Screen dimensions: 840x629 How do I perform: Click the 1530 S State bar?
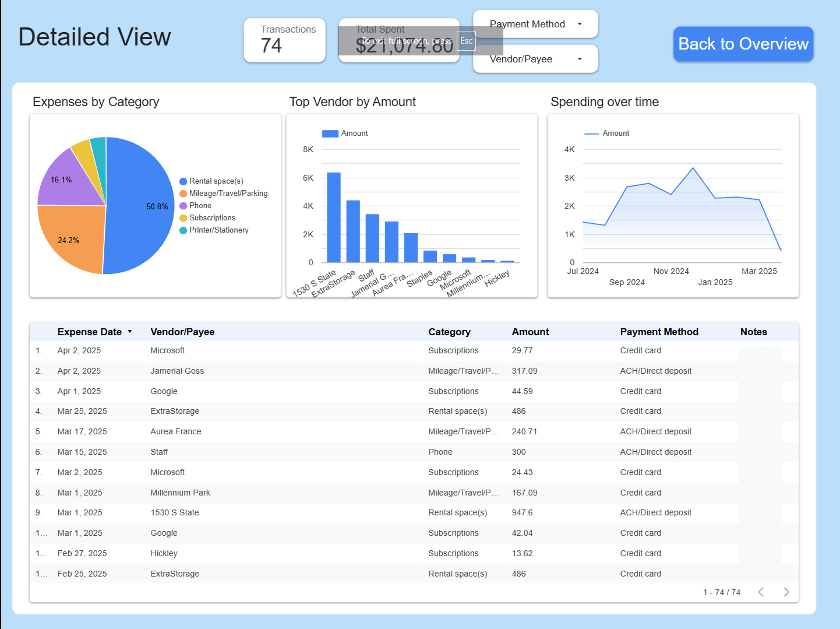(334, 217)
